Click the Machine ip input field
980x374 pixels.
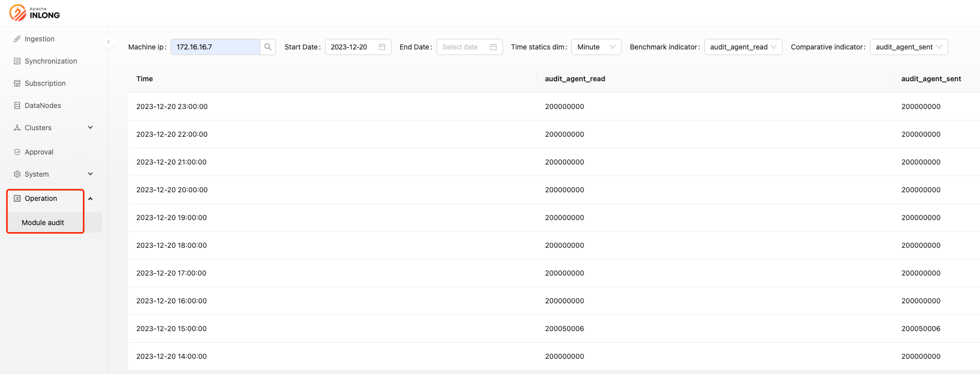pyautogui.click(x=215, y=47)
